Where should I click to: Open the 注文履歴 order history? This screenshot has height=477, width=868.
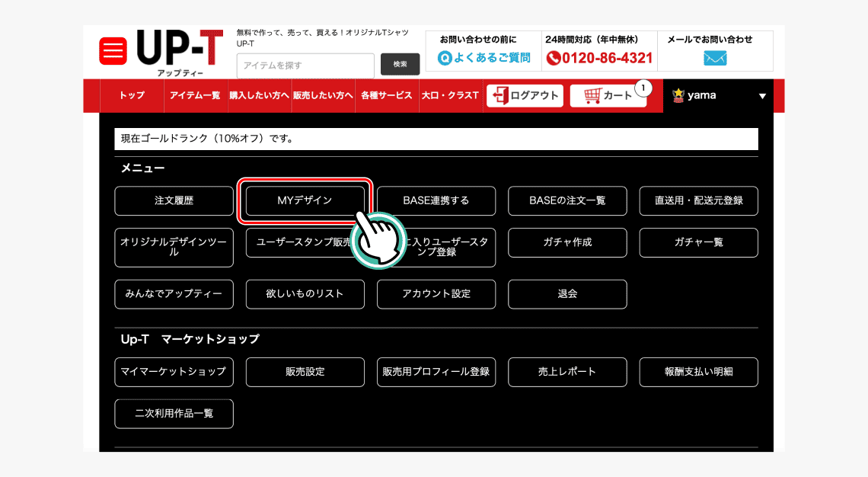(174, 201)
